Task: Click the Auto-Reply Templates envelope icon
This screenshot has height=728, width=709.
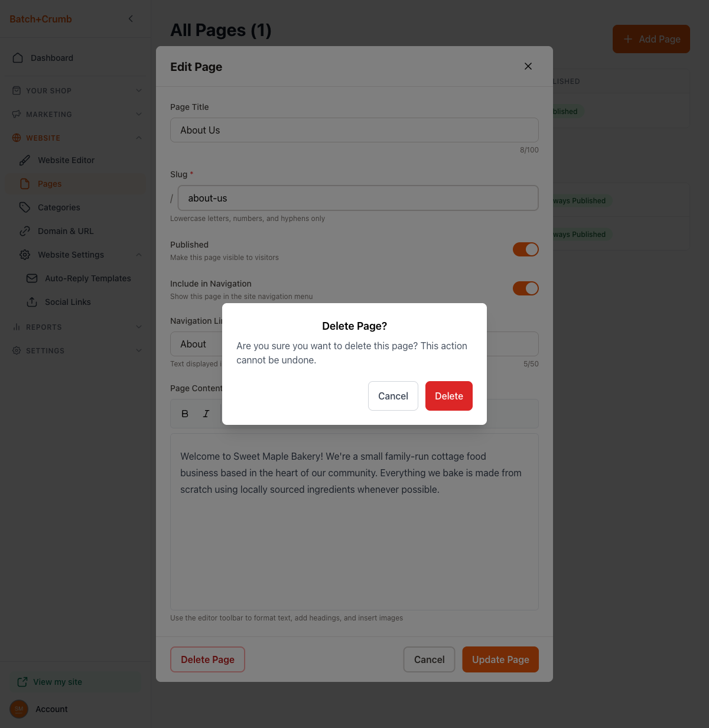Action: tap(32, 278)
